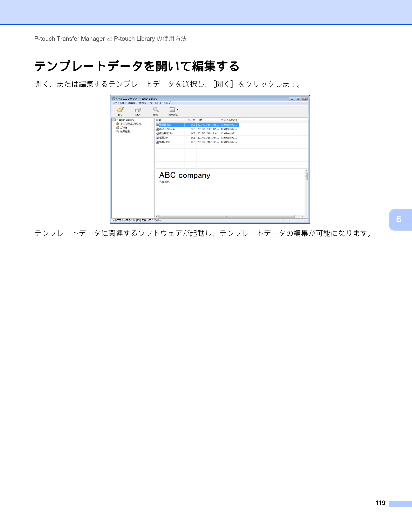Open the ファイル(F) menu
This screenshot has width=412, height=532.
(x=119, y=103)
